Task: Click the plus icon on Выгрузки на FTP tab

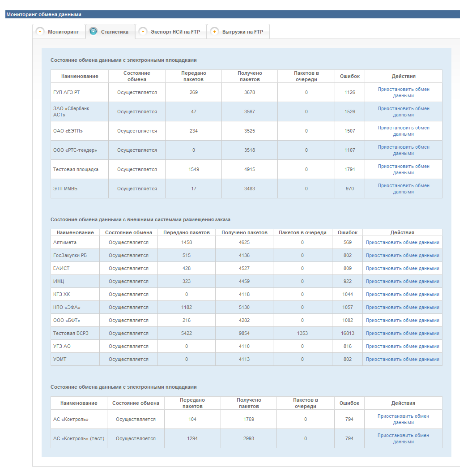Action: click(214, 32)
